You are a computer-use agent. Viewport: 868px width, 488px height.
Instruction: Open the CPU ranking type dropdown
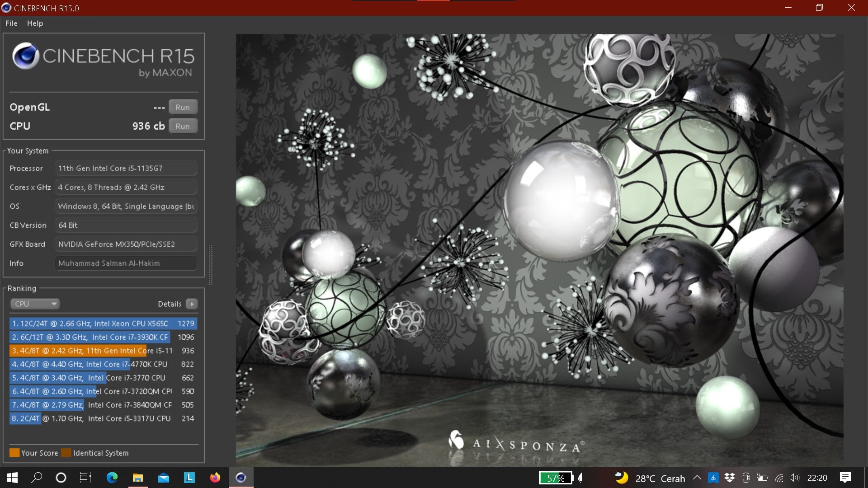(x=35, y=304)
